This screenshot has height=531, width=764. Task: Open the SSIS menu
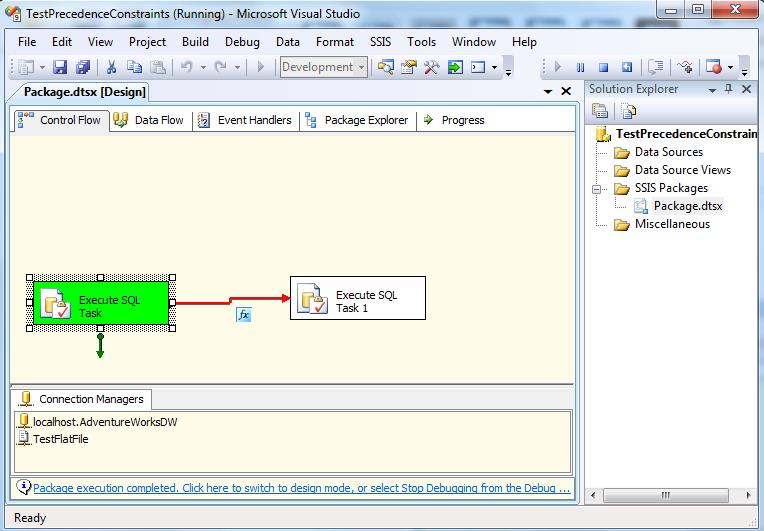(381, 42)
